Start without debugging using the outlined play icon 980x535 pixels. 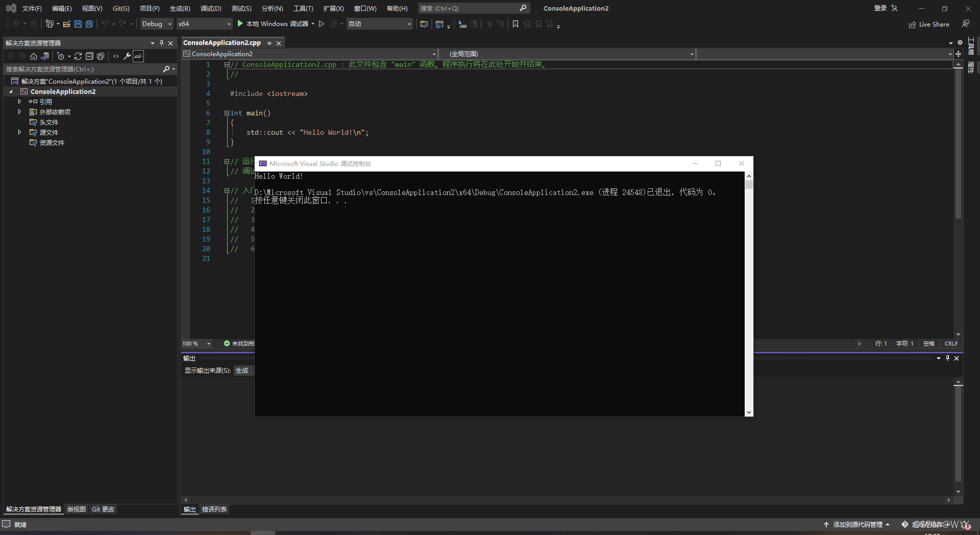point(322,23)
